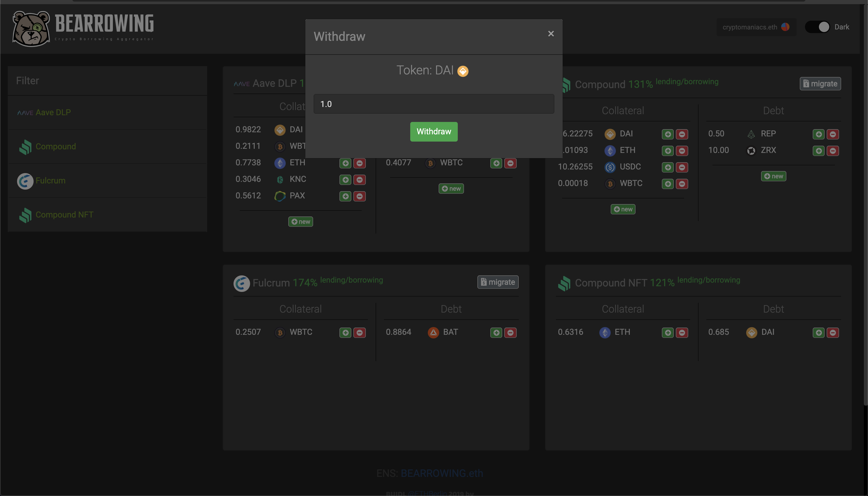
Task: Click plus icon for Fulcrum BAT debt
Action: pos(496,333)
